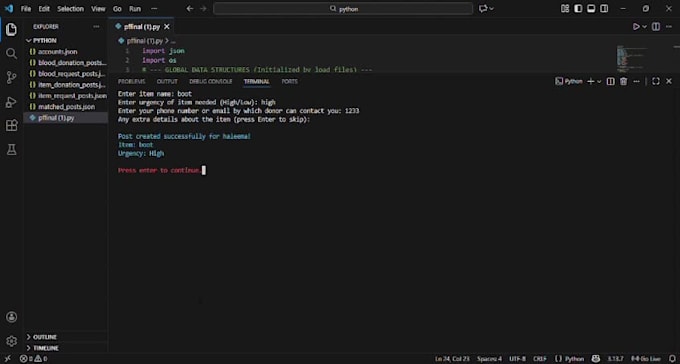Viewport: 680px width, 364px height.
Task: Open the Run and Debug view
Action: pos(11,102)
